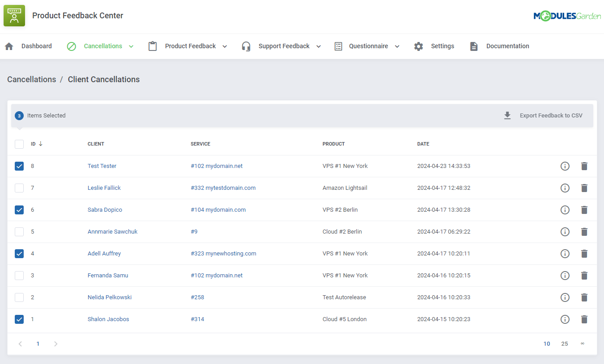Click the home icon next to Dashboard
This screenshot has height=364, width=604.
tap(8, 46)
